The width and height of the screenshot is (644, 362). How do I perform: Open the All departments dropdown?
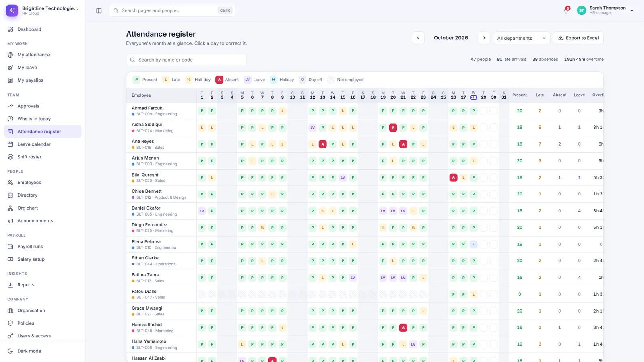[522, 38]
